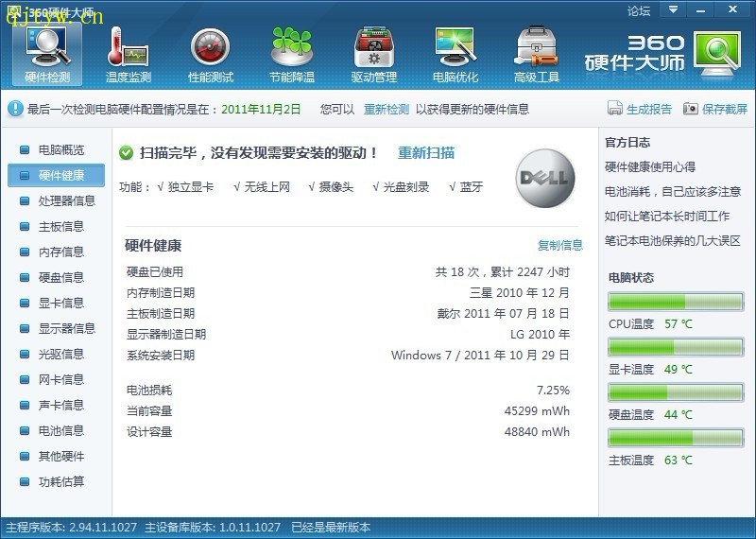756x539 pixels.
Task: Click the 显卡温度 progress bar
Action: click(x=676, y=347)
